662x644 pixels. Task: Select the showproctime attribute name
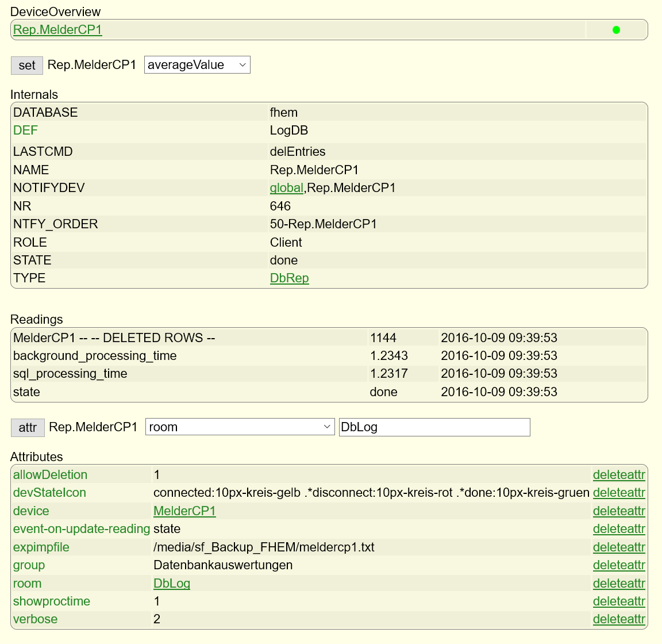[x=52, y=601]
